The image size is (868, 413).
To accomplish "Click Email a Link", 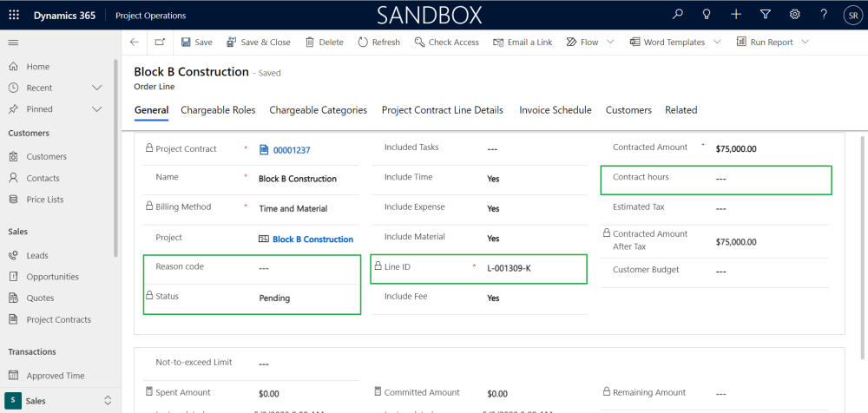I will click(523, 42).
